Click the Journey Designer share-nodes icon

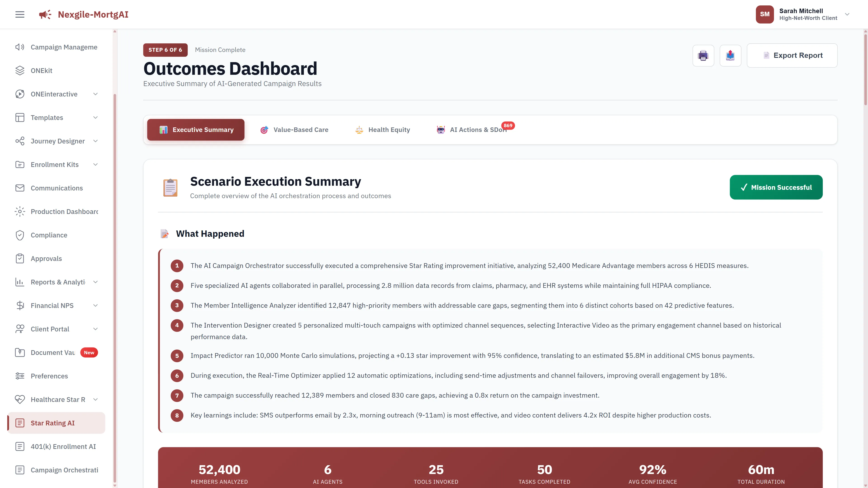19,141
